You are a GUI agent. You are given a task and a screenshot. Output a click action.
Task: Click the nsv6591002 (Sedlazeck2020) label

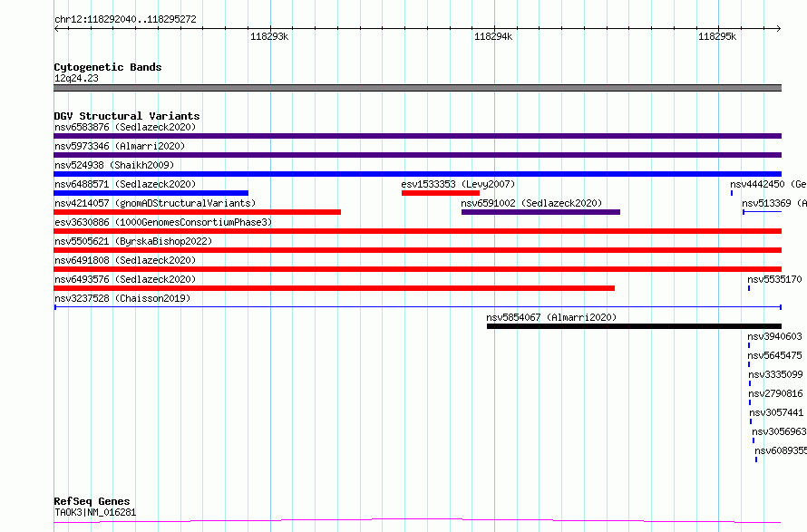point(531,203)
